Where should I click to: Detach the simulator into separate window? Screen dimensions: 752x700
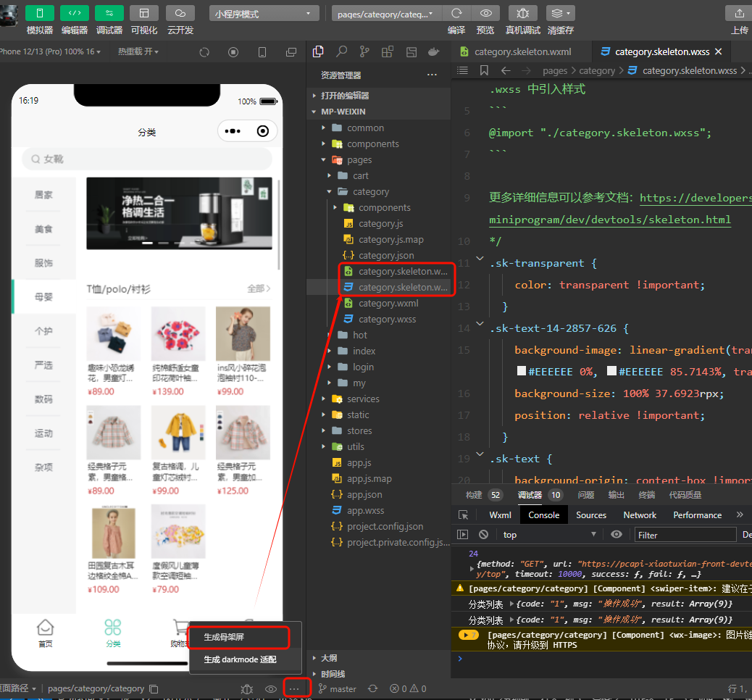tap(291, 52)
